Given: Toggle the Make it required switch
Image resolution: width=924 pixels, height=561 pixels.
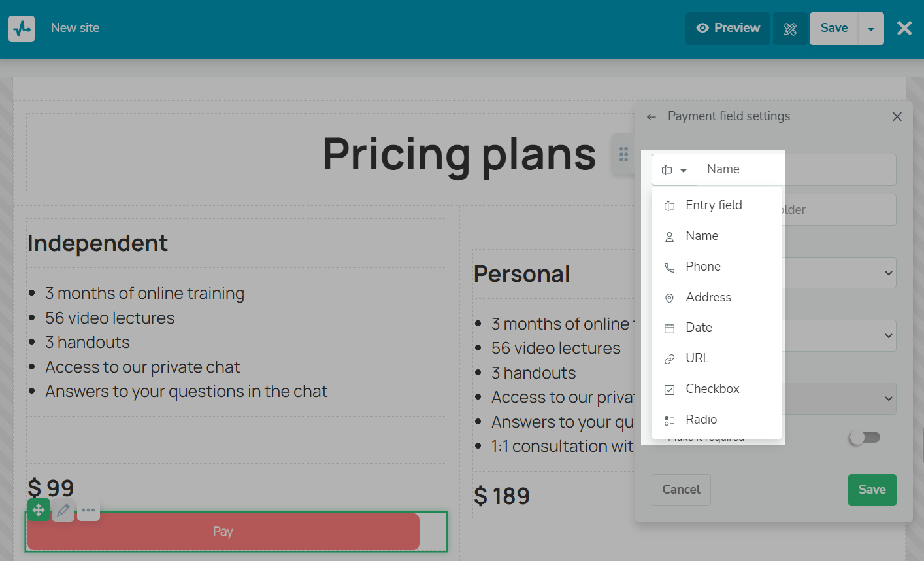Looking at the screenshot, I should tap(865, 437).
